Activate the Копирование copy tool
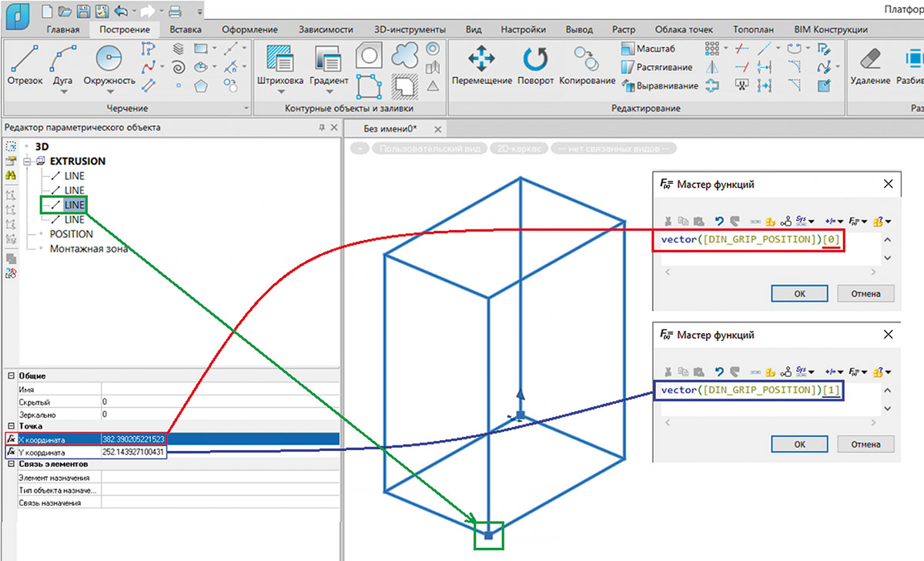This screenshot has height=561, width=924. tap(587, 65)
